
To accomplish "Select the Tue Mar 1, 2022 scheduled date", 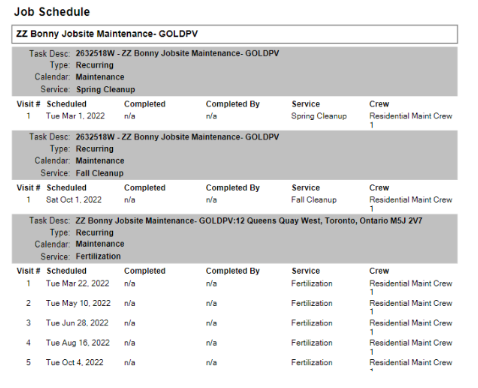I will [75, 116].
